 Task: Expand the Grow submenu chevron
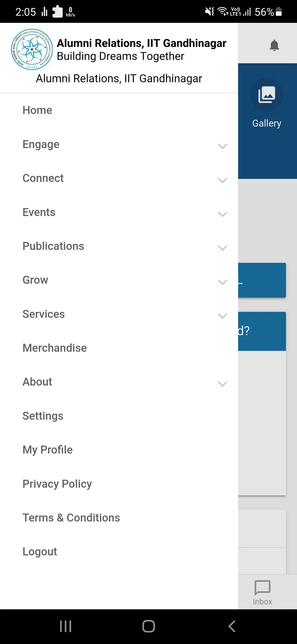coord(222,282)
